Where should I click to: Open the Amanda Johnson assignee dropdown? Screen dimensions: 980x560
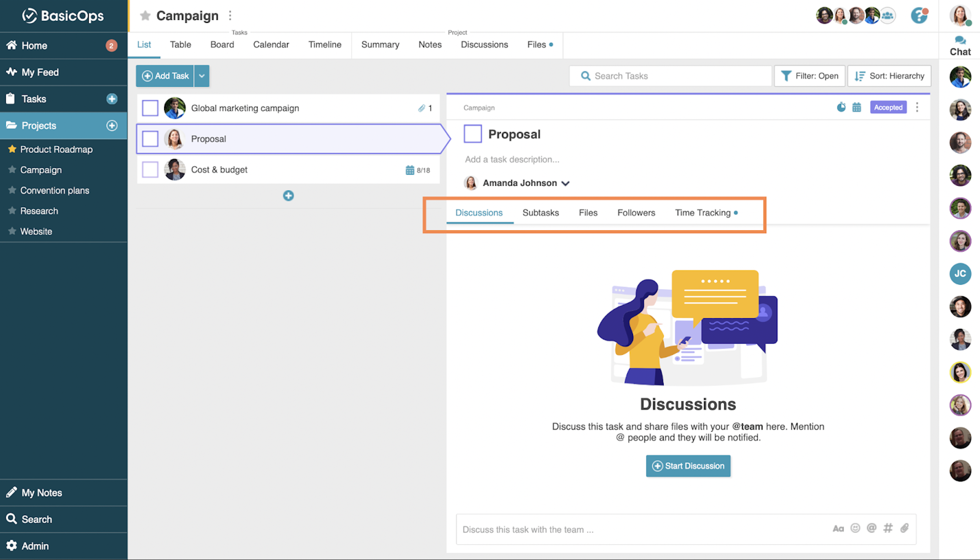pyautogui.click(x=565, y=183)
